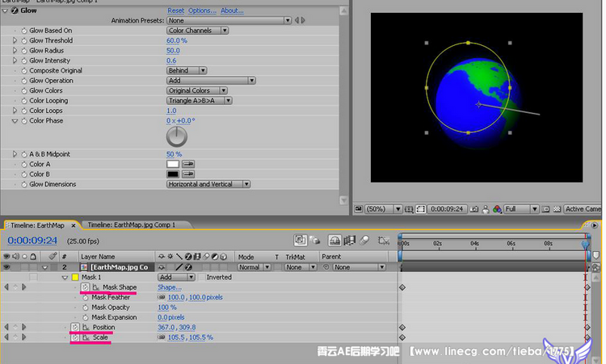Toggle the Position stopwatch
606x364 pixels.
click(x=75, y=328)
